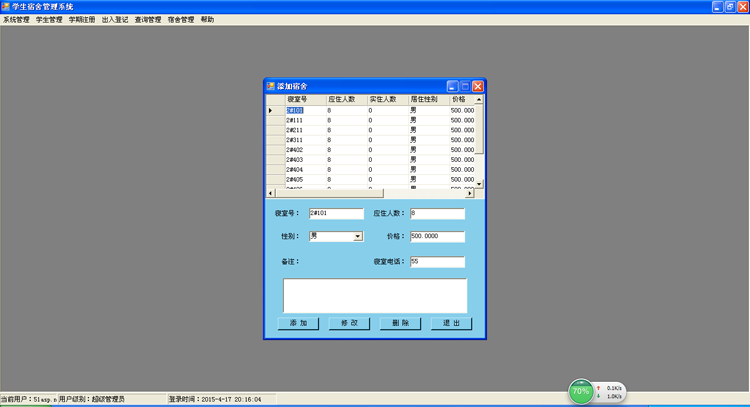Viewport: 750px width, 407px height.
Task: Click the 70% green circle widget
Action: pyautogui.click(x=580, y=392)
